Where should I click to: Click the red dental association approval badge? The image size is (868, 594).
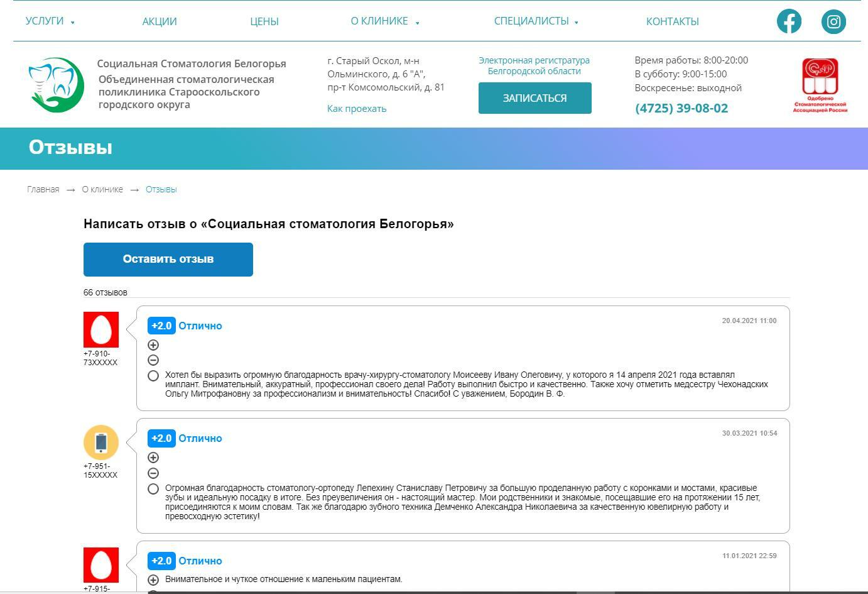820,85
